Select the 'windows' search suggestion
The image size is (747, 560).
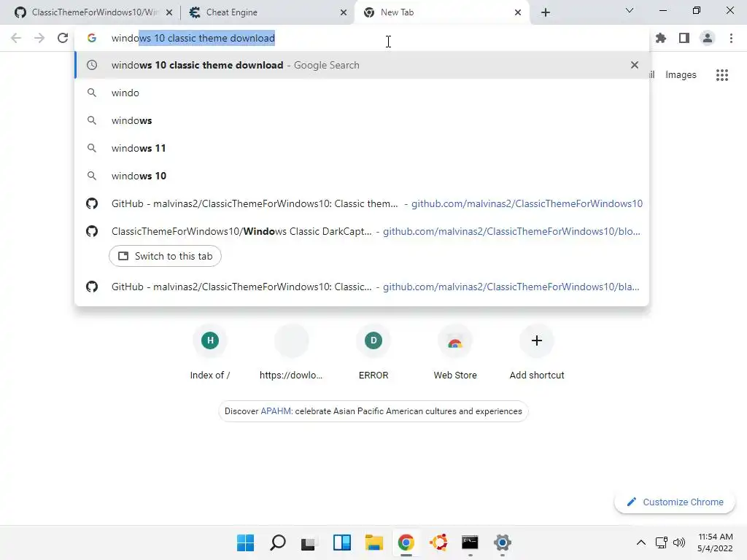[x=362, y=120]
